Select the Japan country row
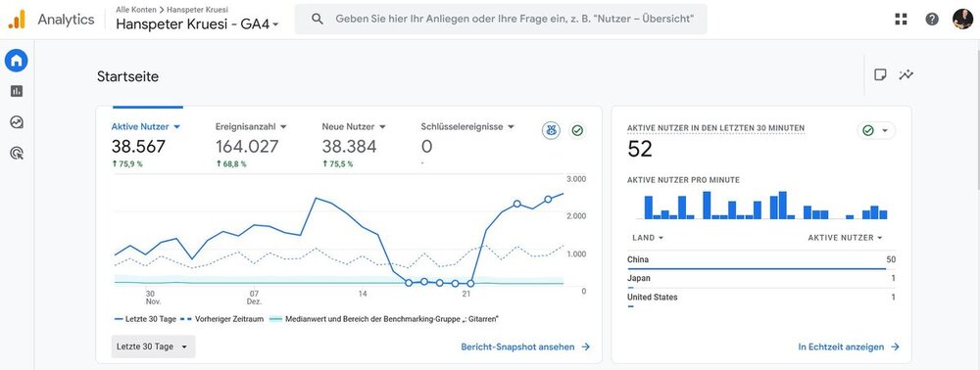The image size is (980, 370). [761, 278]
